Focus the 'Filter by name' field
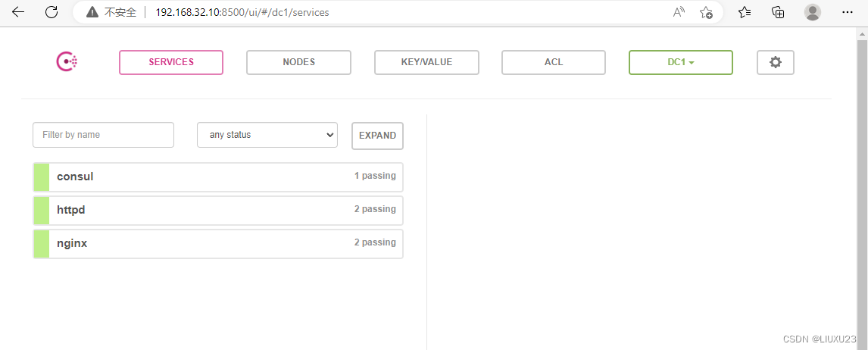 pyautogui.click(x=104, y=135)
